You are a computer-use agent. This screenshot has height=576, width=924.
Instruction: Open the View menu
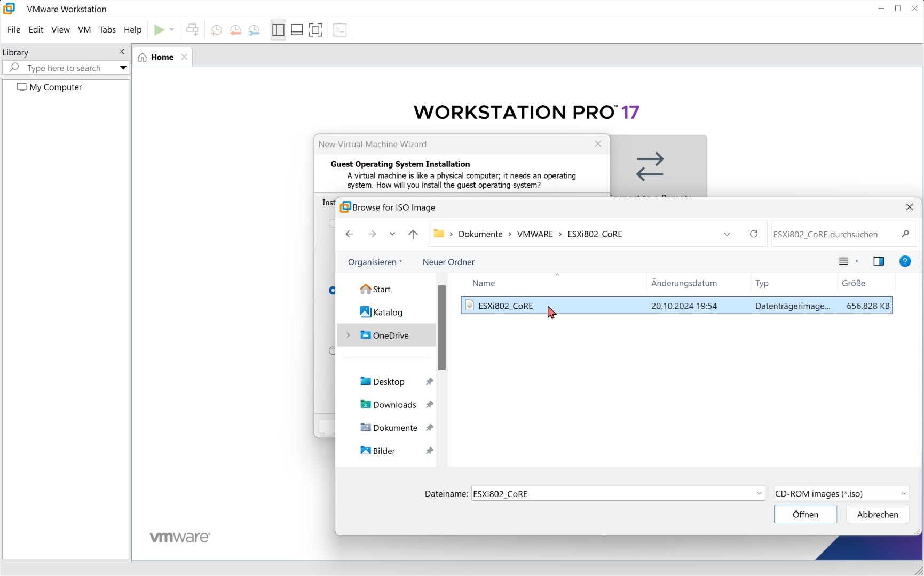60,30
